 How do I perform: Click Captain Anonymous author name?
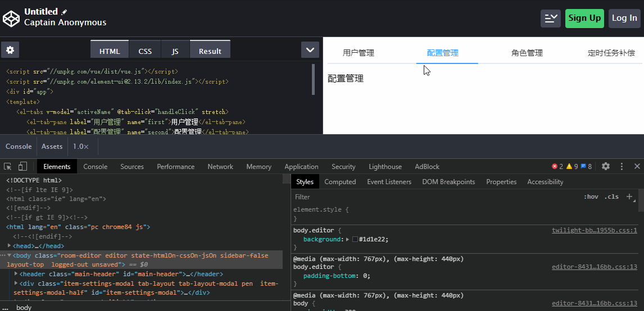point(65,22)
